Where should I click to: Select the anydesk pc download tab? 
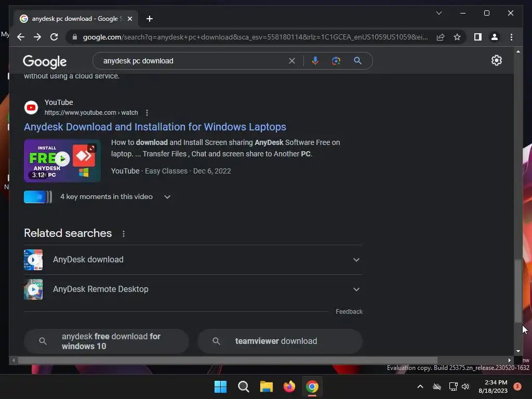click(x=76, y=19)
